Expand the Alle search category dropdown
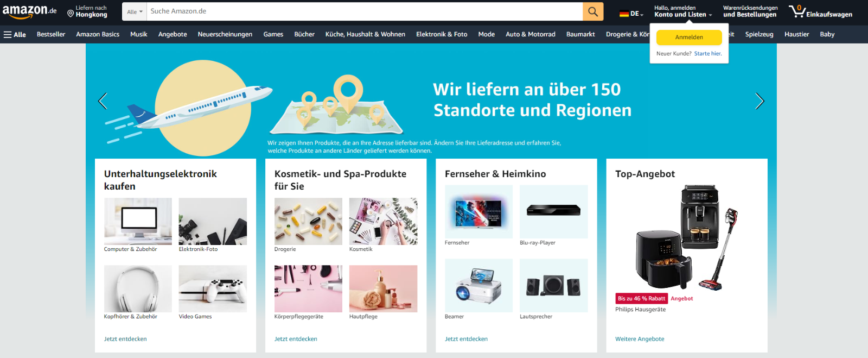 coord(135,11)
